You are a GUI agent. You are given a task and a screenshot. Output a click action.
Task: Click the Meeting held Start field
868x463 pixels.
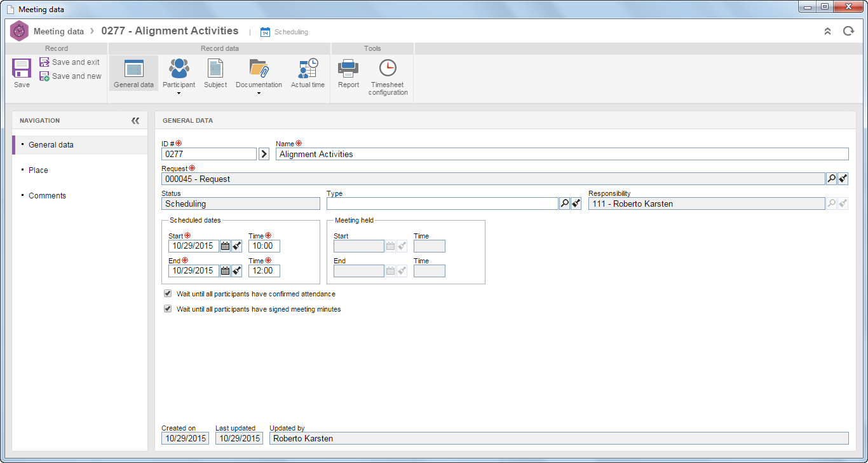(x=359, y=246)
